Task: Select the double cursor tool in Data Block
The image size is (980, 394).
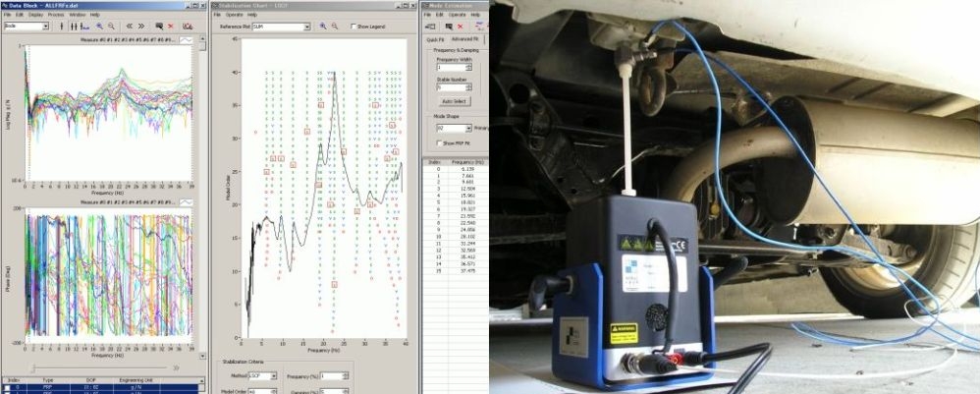Action: [x=73, y=27]
